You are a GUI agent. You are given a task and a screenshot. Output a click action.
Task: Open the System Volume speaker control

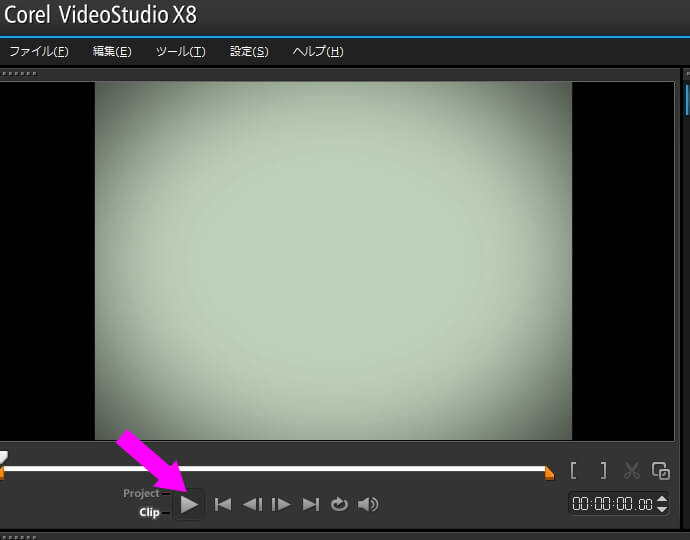[368, 504]
